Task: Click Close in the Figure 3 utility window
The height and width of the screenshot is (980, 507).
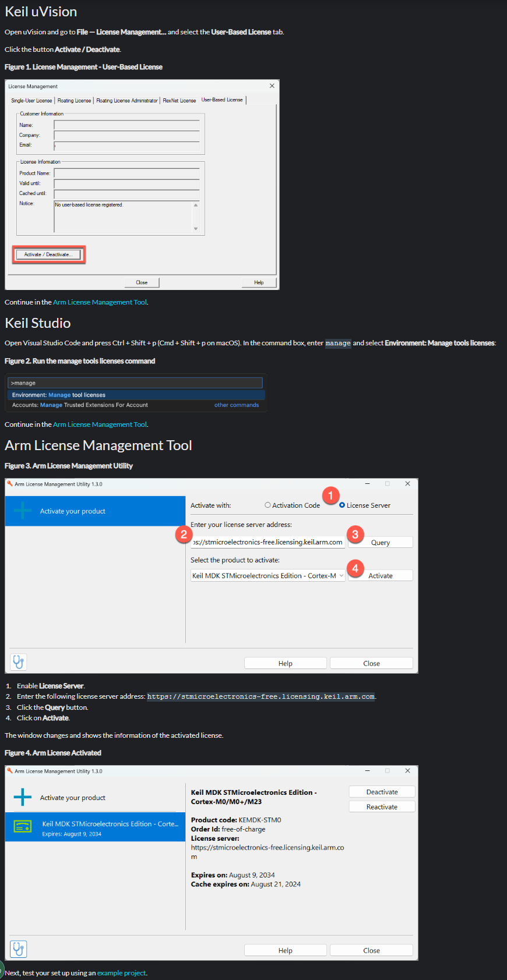Action: point(371,663)
